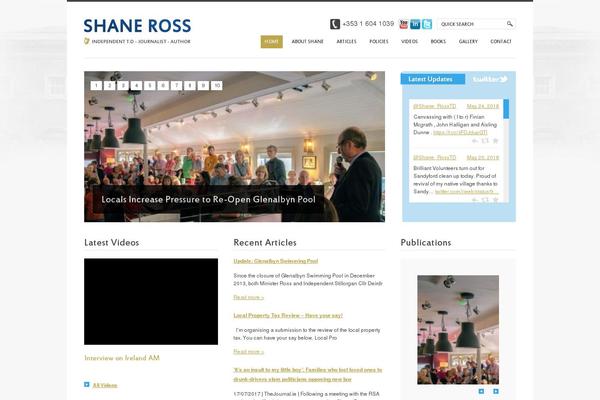The height and width of the screenshot is (400, 600).
Task: Open the Gallery menu item
Action: click(468, 42)
